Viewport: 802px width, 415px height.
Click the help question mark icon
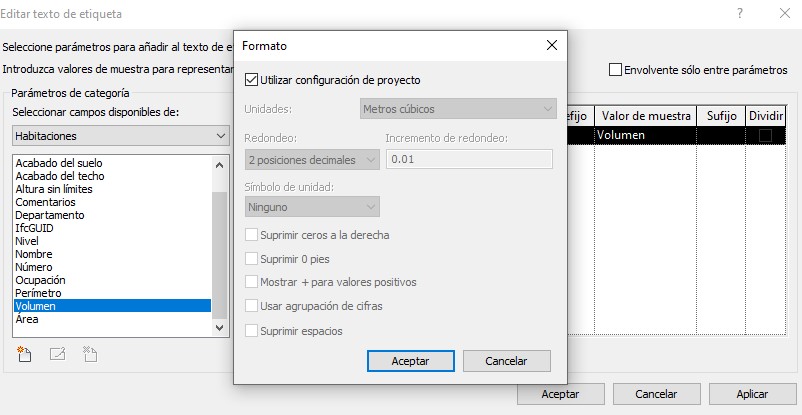point(739,14)
